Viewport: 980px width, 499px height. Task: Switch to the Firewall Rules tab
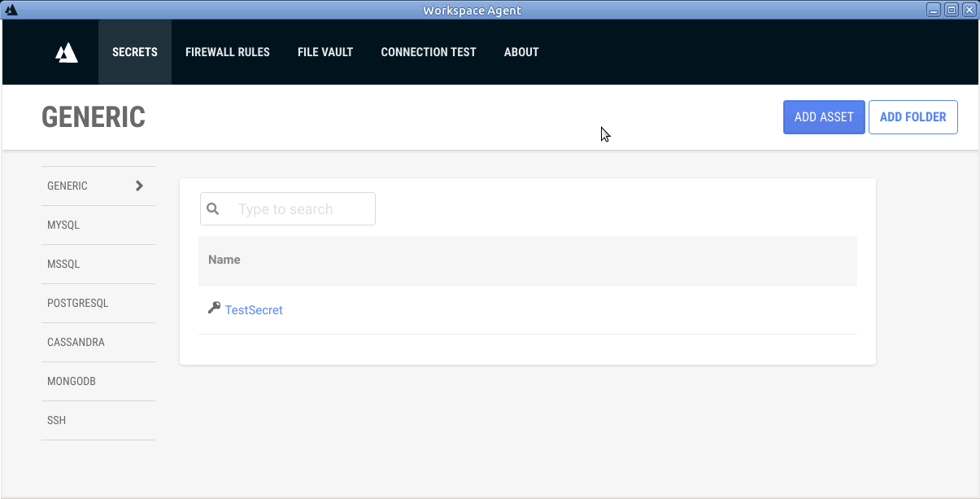228,52
